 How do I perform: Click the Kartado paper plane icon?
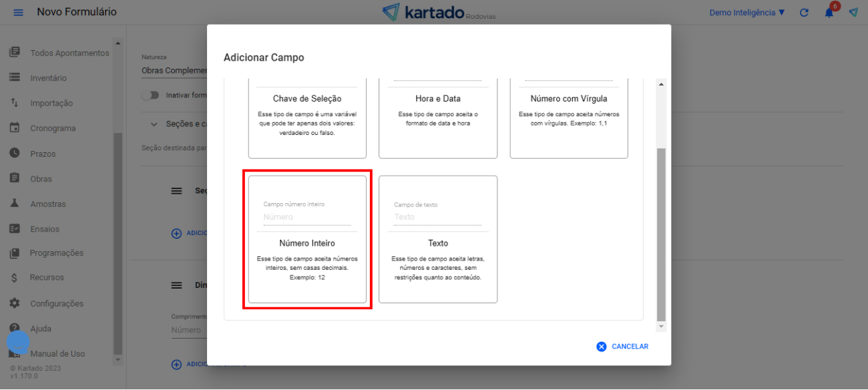click(x=853, y=13)
